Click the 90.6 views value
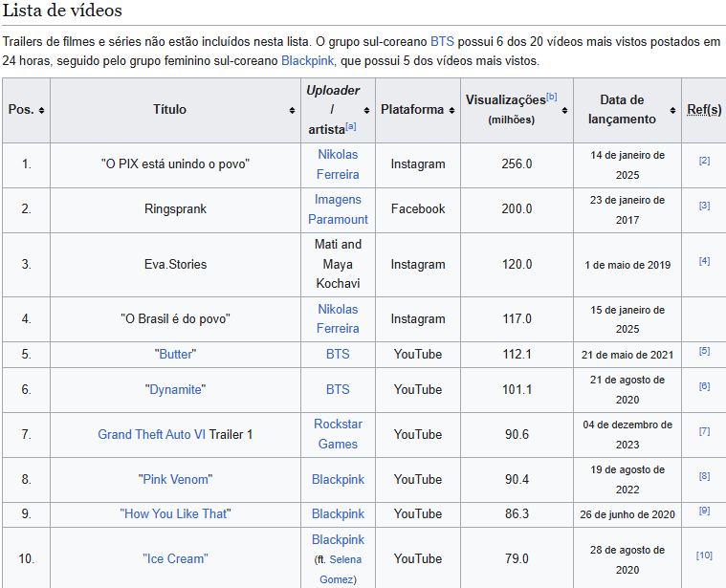The height and width of the screenshot is (588, 726). [x=517, y=434]
